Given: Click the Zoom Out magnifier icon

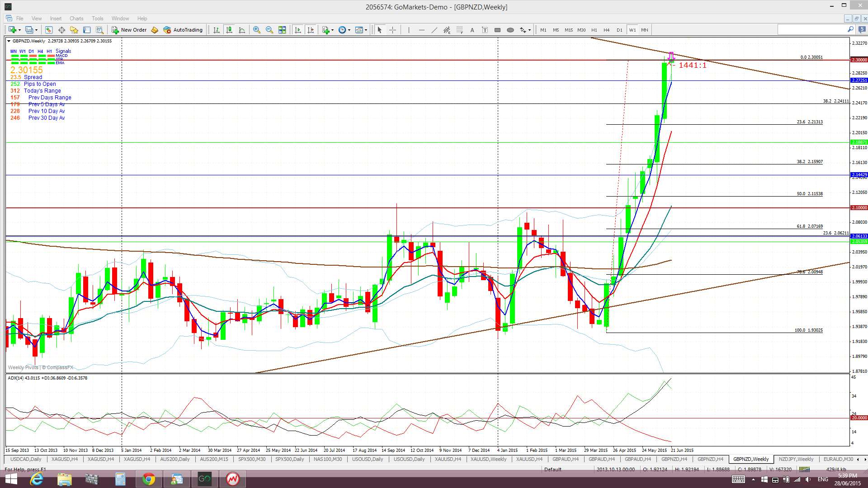Looking at the screenshot, I should point(269,30).
